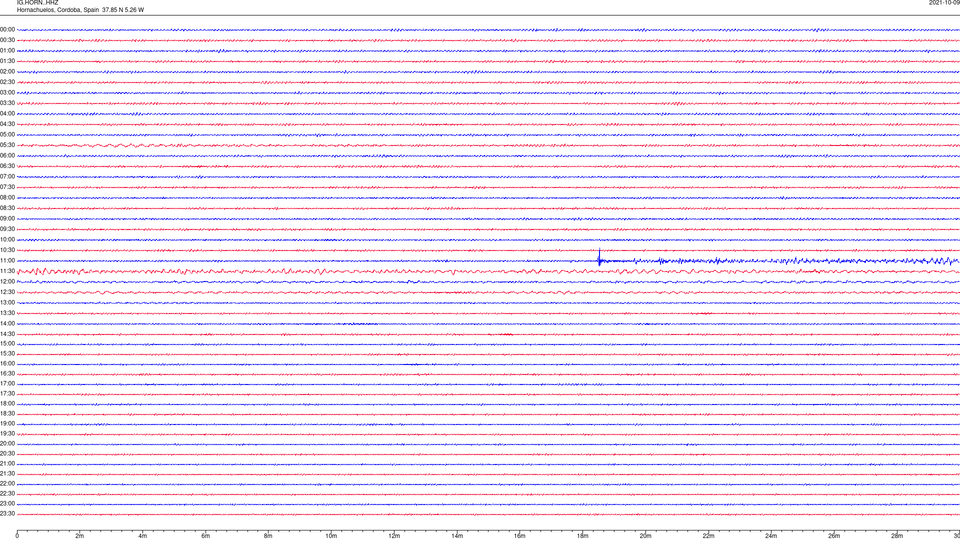Click the 26m axis tick label
The height and width of the screenshot is (540, 960).
[x=834, y=536]
